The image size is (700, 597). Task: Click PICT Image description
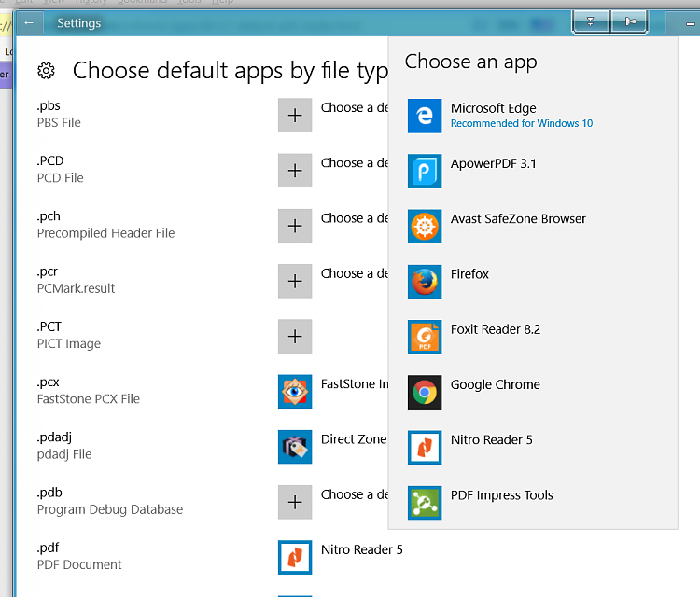(69, 344)
